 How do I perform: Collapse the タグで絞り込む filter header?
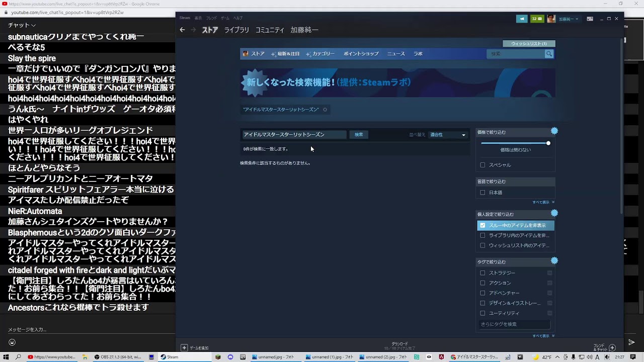click(515, 262)
